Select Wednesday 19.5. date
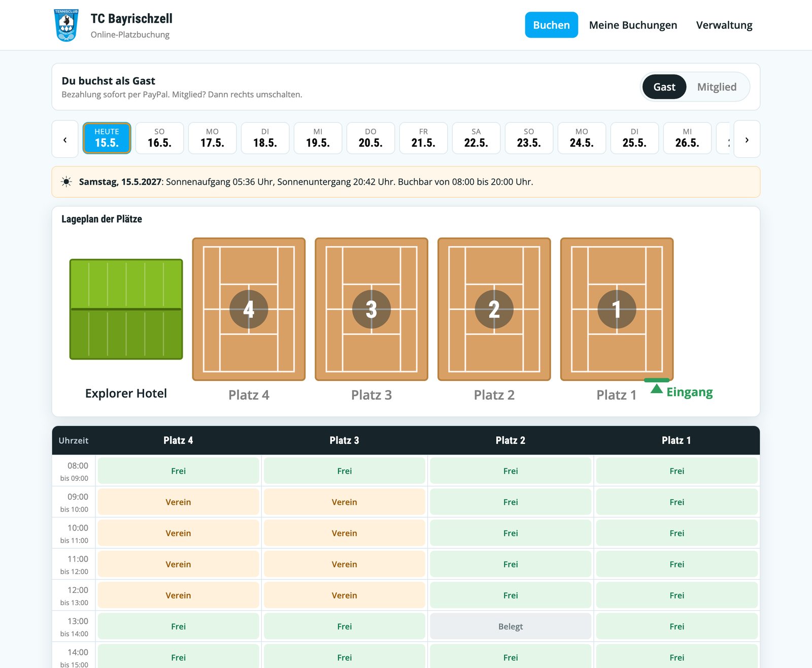Screen dimensions: 812x668 click(x=318, y=138)
